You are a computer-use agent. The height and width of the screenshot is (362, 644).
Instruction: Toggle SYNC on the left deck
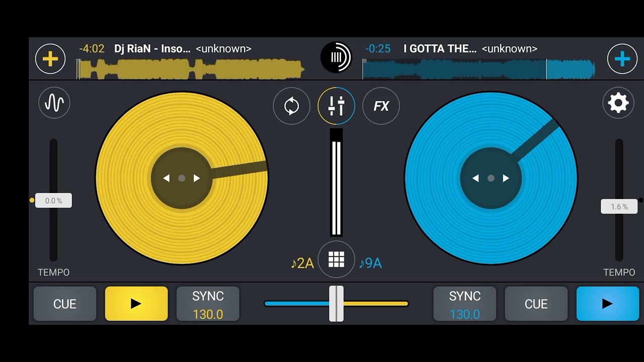click(x=208, y=304)
